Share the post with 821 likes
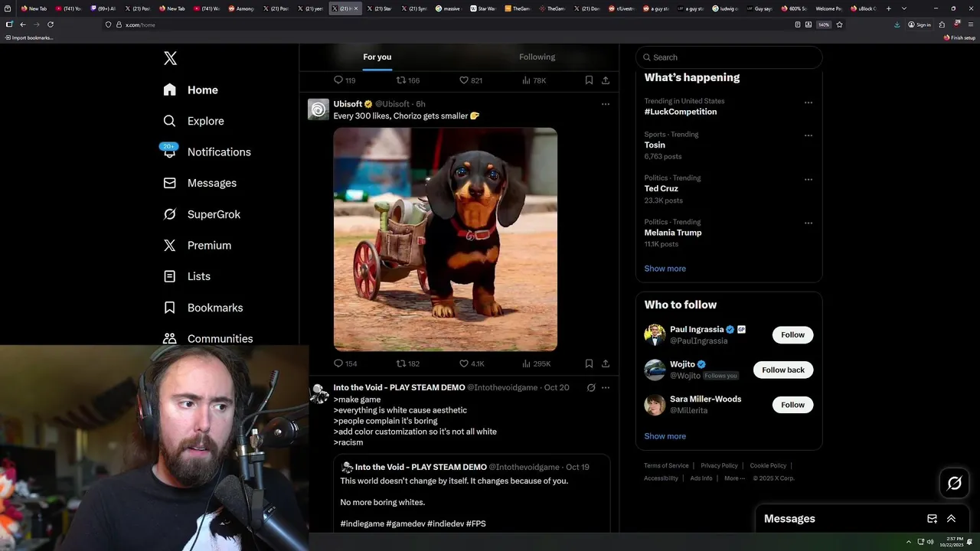 click(x=606, y=80)
